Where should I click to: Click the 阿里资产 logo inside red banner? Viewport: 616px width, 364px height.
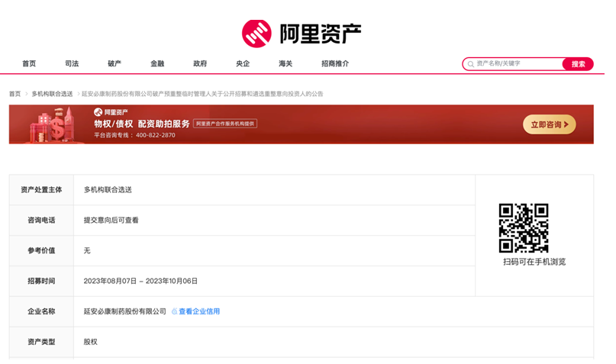(111, 112)
